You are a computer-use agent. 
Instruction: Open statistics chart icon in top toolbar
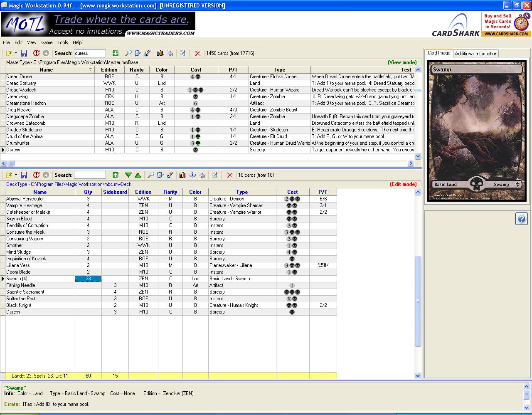click(x=160, y=53)
